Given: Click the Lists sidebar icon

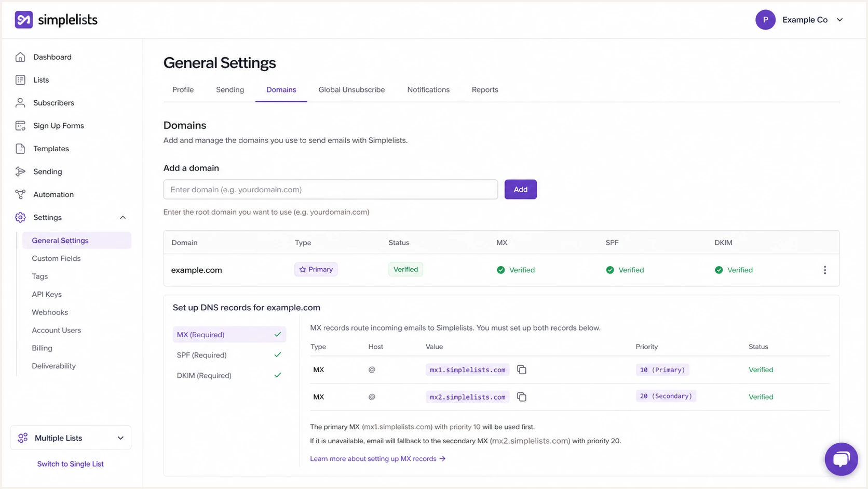Looking at the screenshot, I should click(x=20, y=80).
